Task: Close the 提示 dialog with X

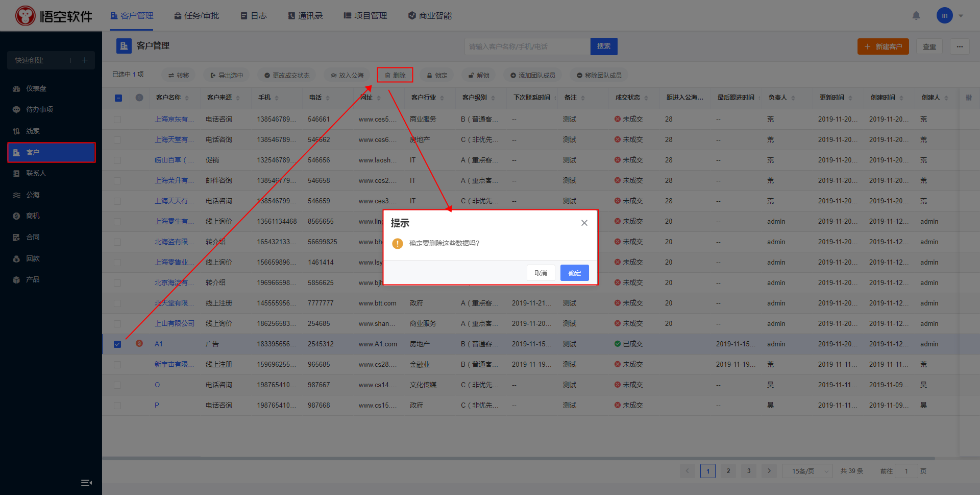Action: [x=584, y=223]
